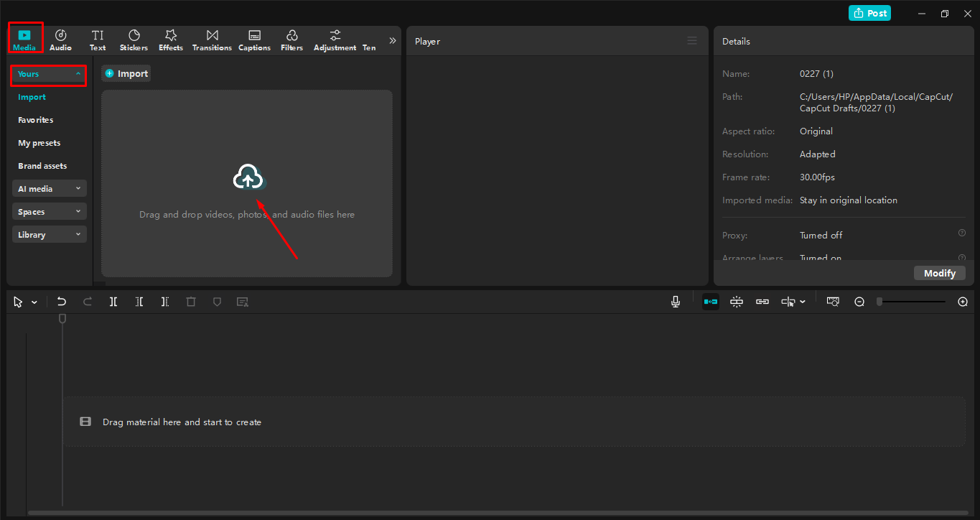Switch to the Favorites section in the sidebar
The height and width of the screenshot is (520, 980).
click(x=35, y=119)
